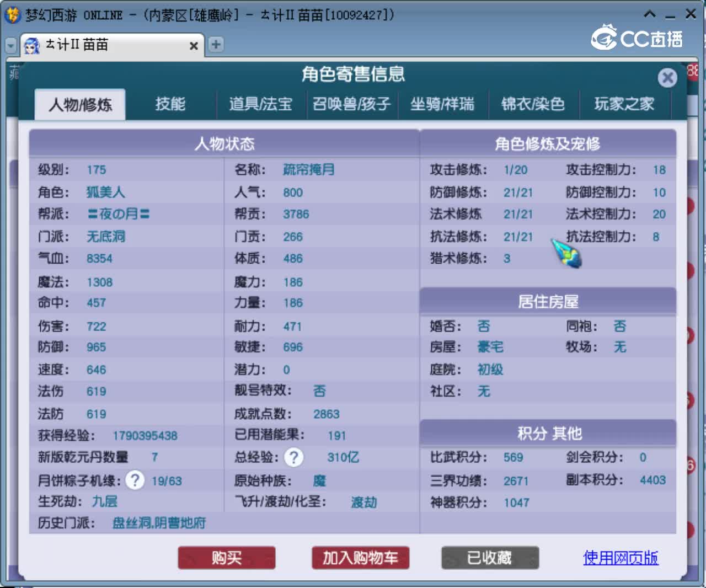Click the 三界功绩 value 2671
Screen dimensions: 706x588
516,481
